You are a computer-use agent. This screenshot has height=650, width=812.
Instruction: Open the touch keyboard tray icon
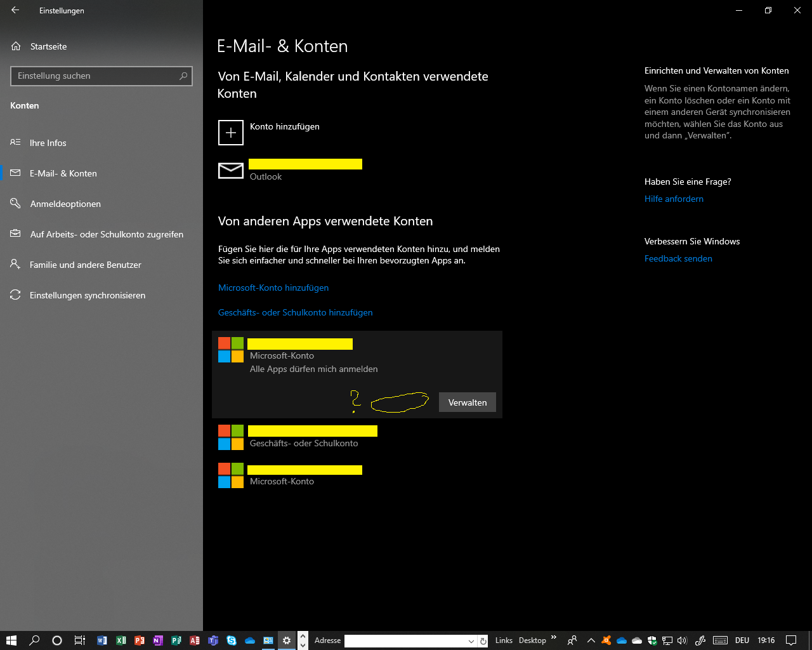point(720,640)
